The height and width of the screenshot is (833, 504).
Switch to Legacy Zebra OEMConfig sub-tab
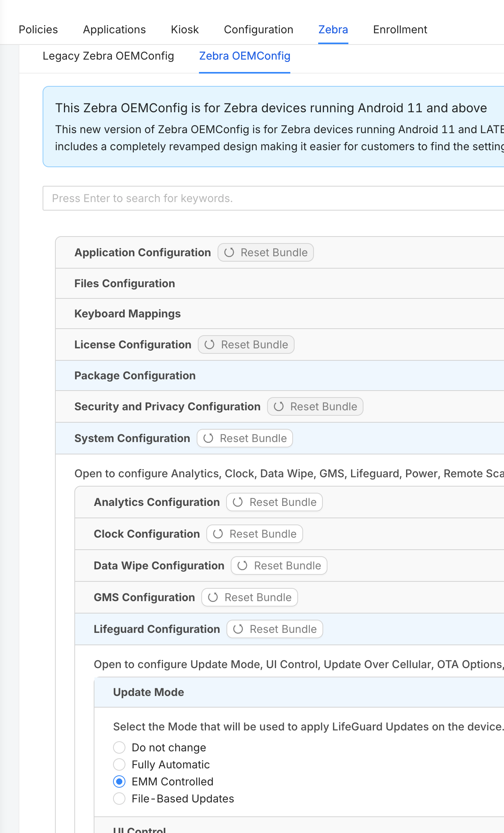point(108,56)
